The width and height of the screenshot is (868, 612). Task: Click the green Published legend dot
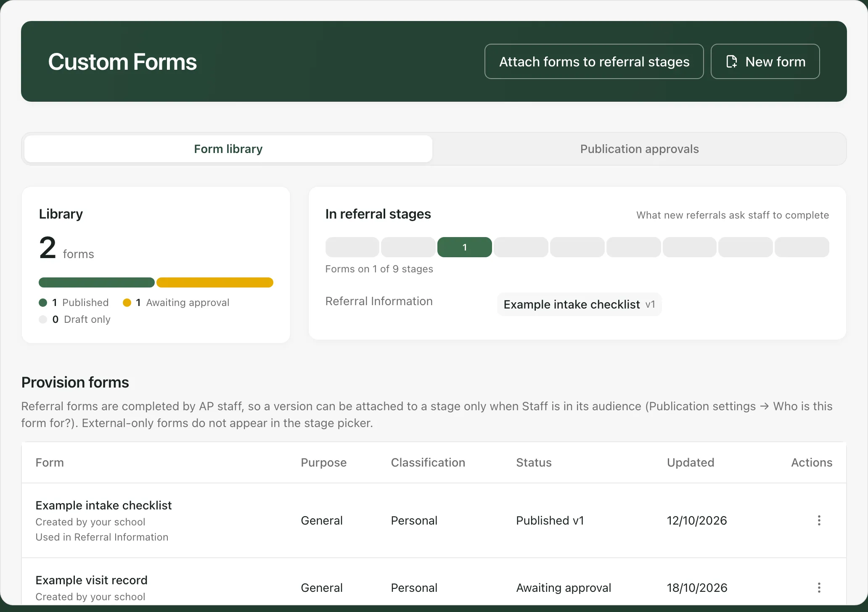pyautogui.click(x=43, y=303)
